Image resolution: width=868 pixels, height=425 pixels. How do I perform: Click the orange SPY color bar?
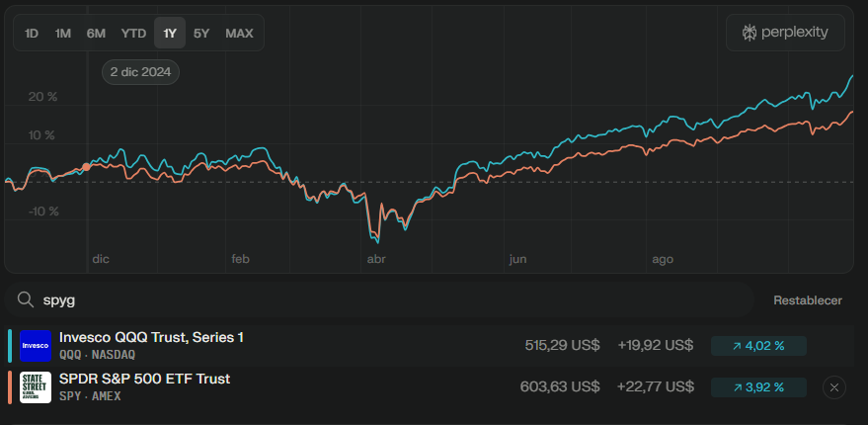10,386
